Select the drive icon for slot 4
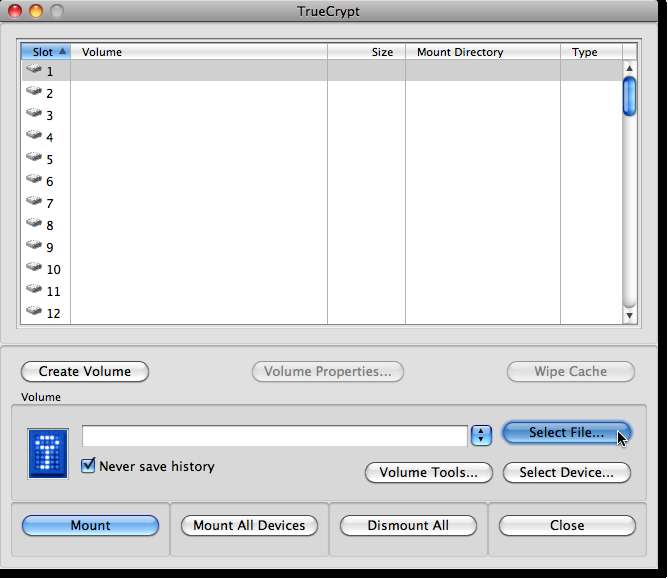 tap(34, 135)
